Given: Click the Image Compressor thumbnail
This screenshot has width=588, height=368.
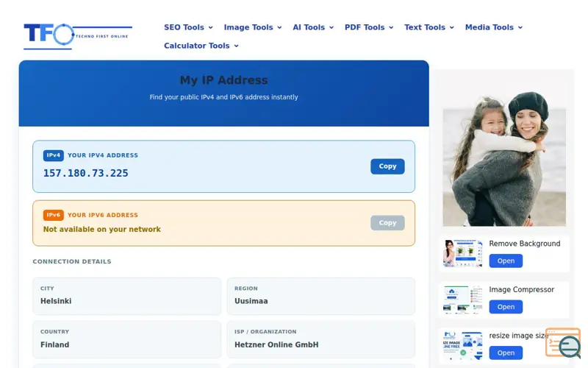Looking at the screenshot, I should (463, 300).
